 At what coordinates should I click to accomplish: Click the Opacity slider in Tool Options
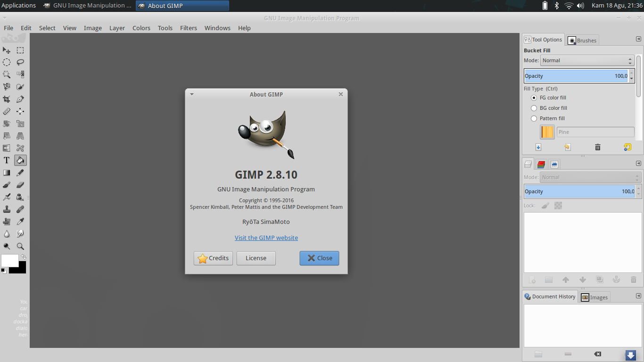pyautogui.click(x=576, y=76)
